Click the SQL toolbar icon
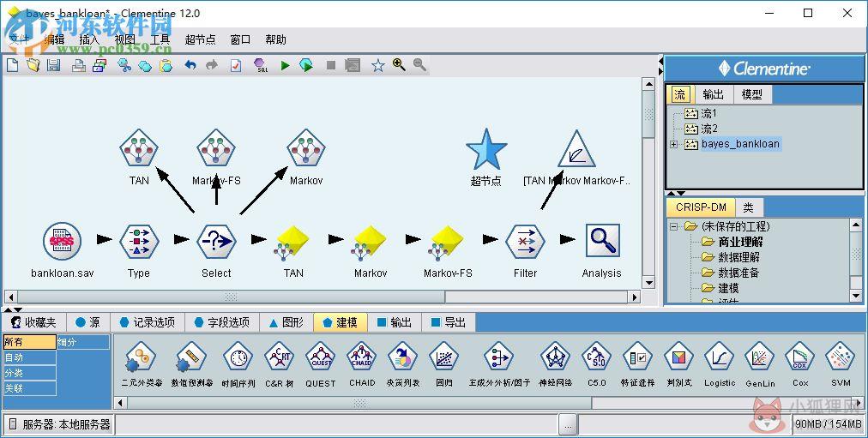This screenshot has width=868, height=438. pyautogui.click(x=261, y=65)
